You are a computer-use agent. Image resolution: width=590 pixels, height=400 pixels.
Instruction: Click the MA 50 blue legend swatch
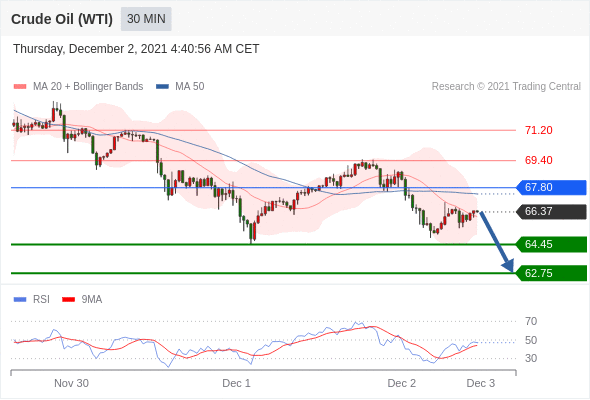pos(162,87)
